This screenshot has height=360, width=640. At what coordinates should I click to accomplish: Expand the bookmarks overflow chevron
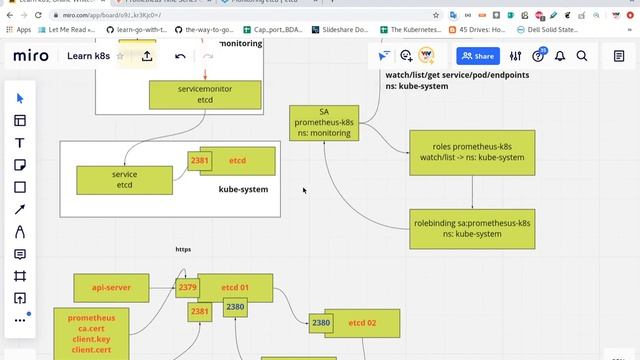[630, 29]
